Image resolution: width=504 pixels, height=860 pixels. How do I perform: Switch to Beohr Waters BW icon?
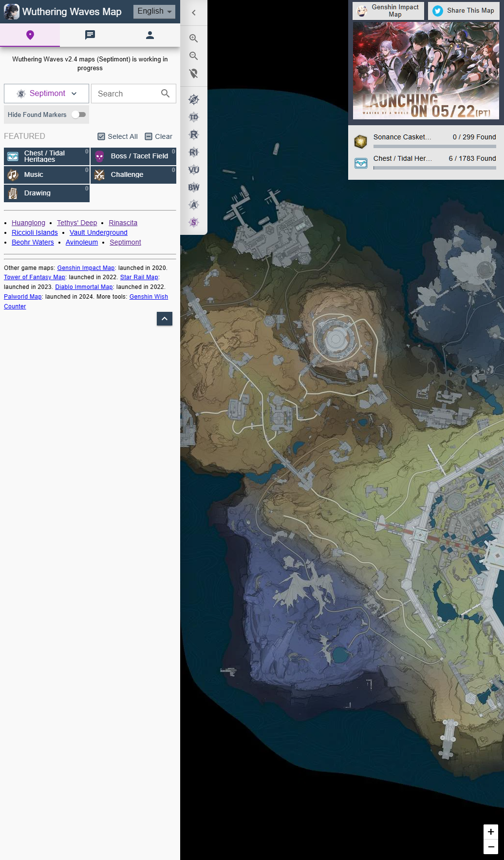tap(194, 188)
